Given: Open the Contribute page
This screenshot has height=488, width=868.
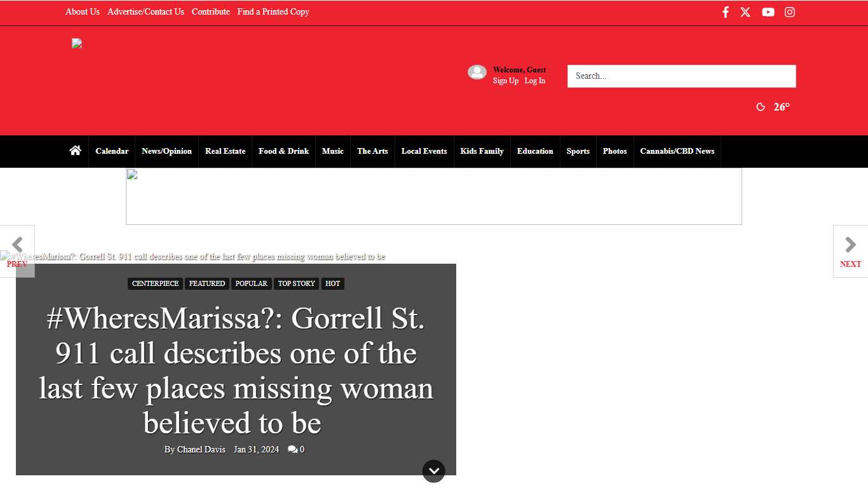Looking at the screenshot, I should (x=210, y=11).
